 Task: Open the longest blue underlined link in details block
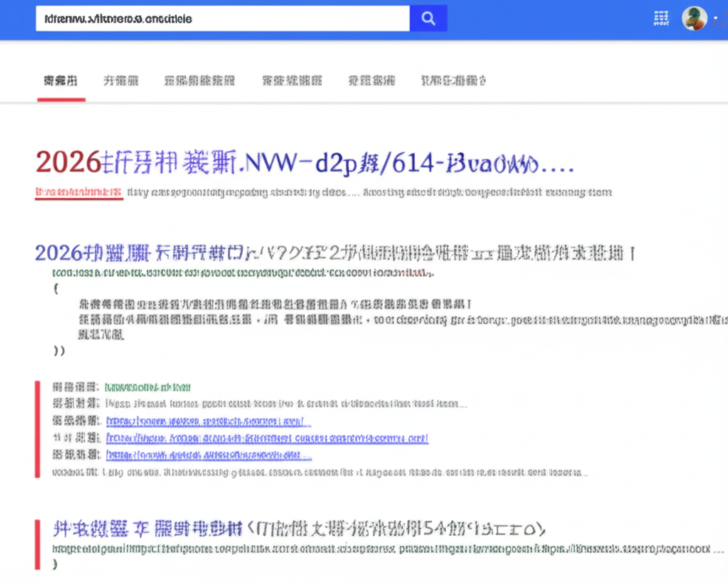[267, 438]
